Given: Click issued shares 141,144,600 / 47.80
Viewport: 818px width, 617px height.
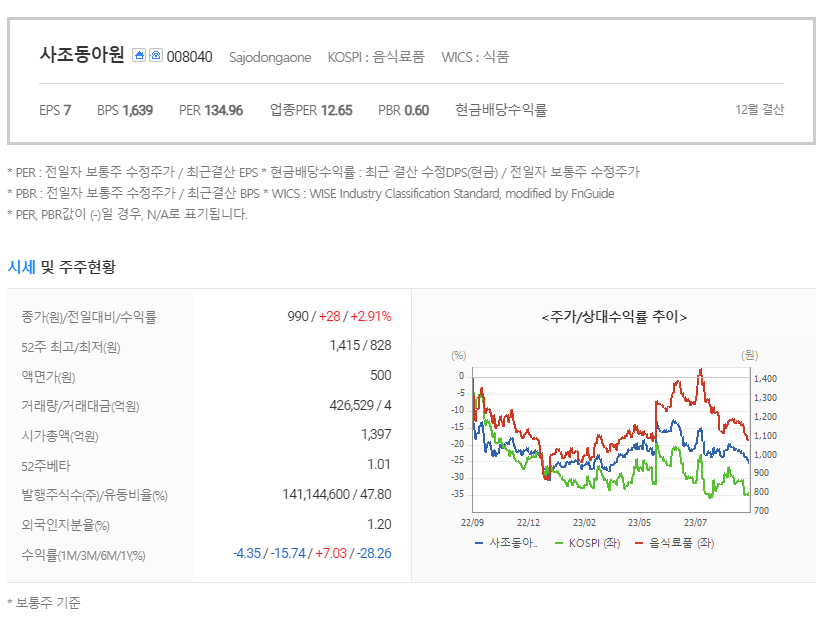Looking at the screenshot, I should coord(337,494).
